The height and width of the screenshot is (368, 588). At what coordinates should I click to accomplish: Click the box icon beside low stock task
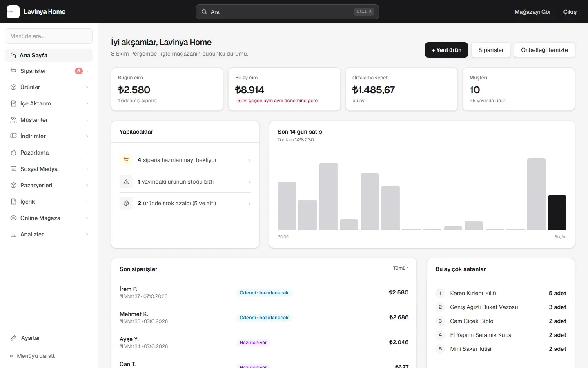pos(126,203)
